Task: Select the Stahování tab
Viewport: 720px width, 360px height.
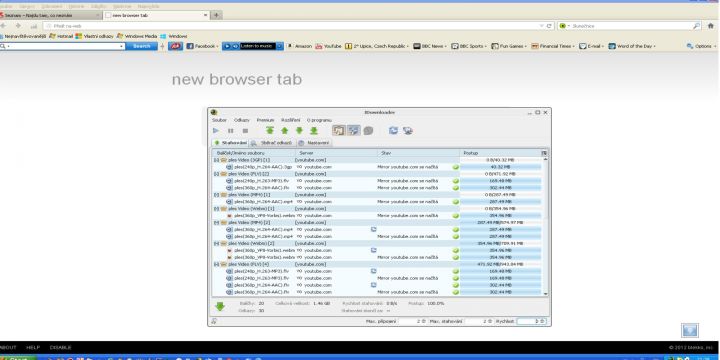Action: click(x=231, y=143)
